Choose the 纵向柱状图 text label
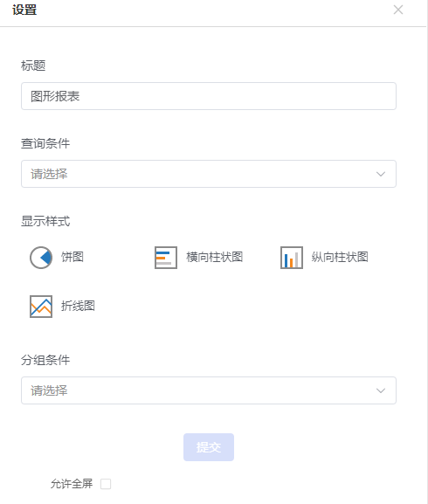This screenshot has width=428, height=504. 340,257
